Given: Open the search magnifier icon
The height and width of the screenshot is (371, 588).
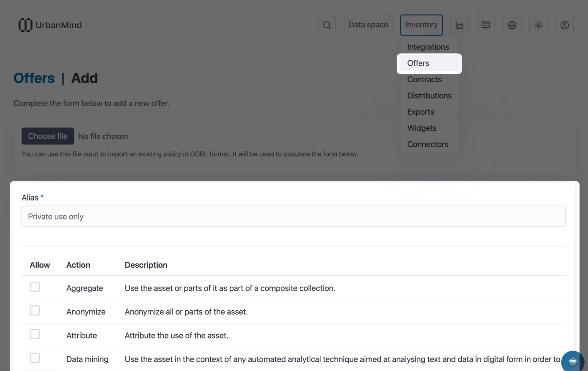Looking at the screenshot, I should 327,25.
